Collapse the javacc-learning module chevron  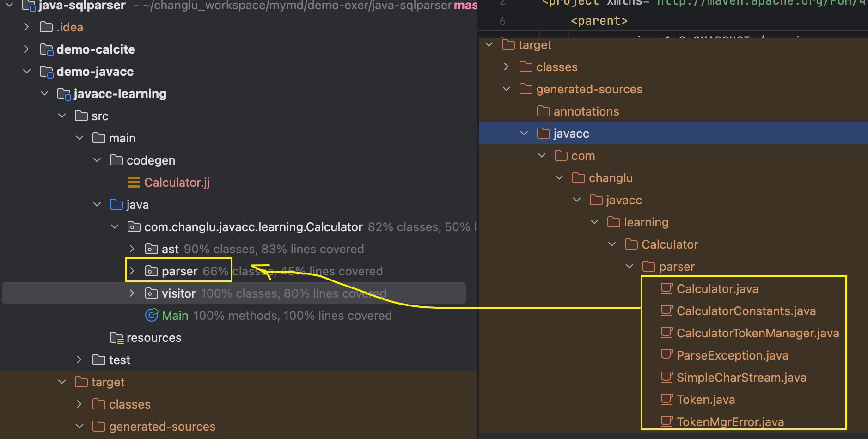coord(44,94)
